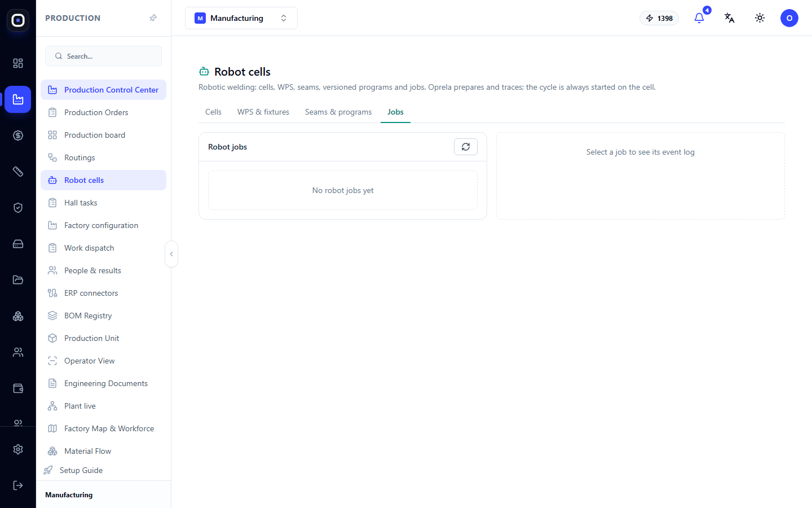Screen dimensions: 812x508
Task: Click in the sidebar Search field
Action: (x=103, y=56)
